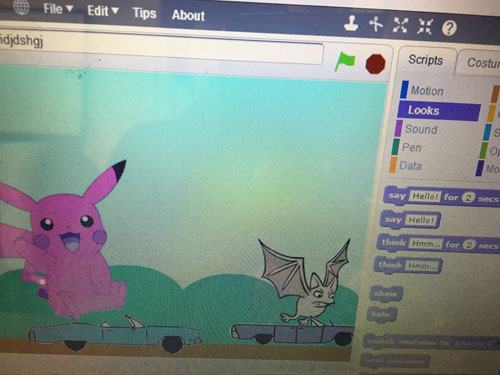Click the globe language icon
The width and height of the screenshot is (500, 375).
click(x=21, y=7)
